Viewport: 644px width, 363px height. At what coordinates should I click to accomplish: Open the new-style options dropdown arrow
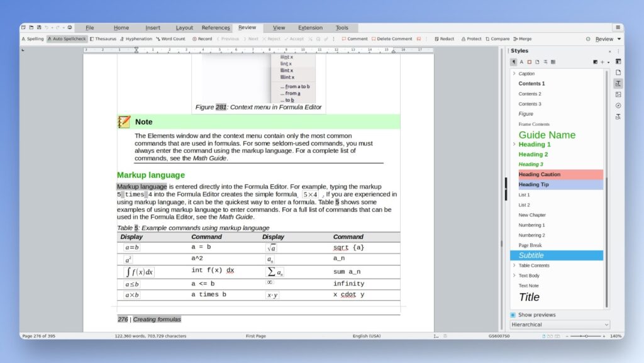(x=608, y=62)
